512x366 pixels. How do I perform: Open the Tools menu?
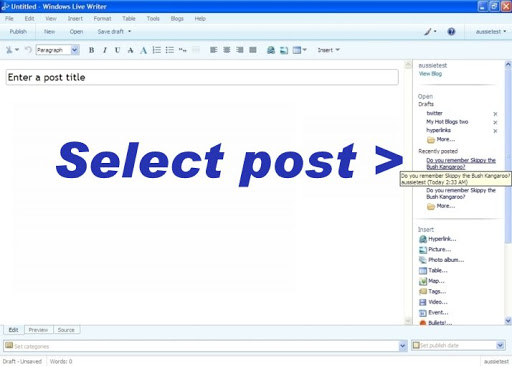point(153,19)
